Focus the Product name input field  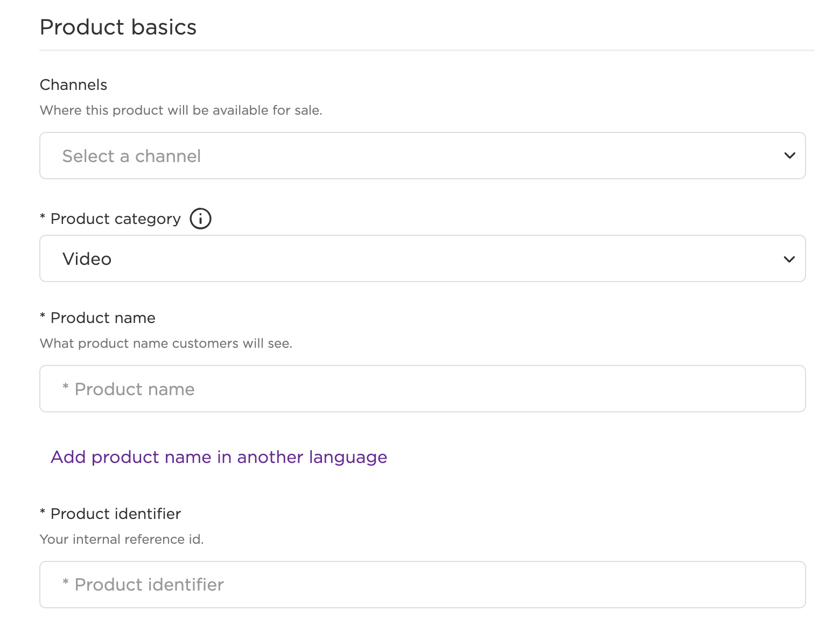(x=422, y=389)
